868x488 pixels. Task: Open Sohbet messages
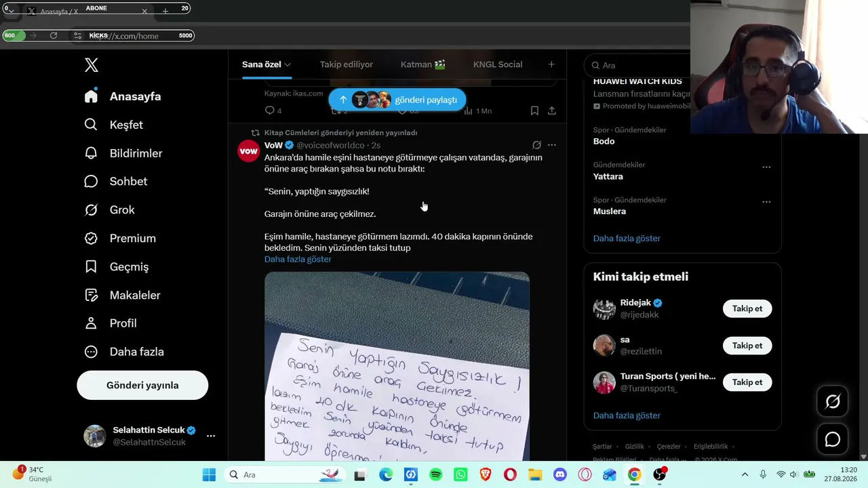coord(115,182)
